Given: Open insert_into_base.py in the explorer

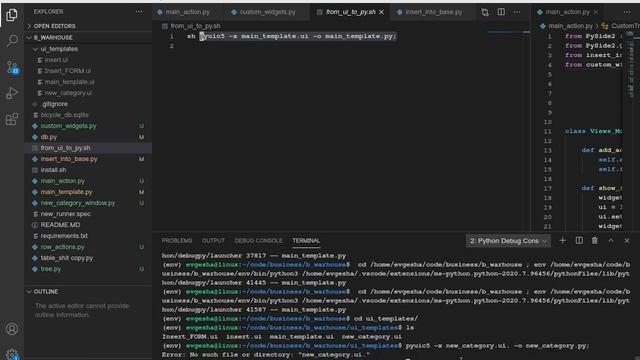Looking at the screenshot, I should coord(88,159).
